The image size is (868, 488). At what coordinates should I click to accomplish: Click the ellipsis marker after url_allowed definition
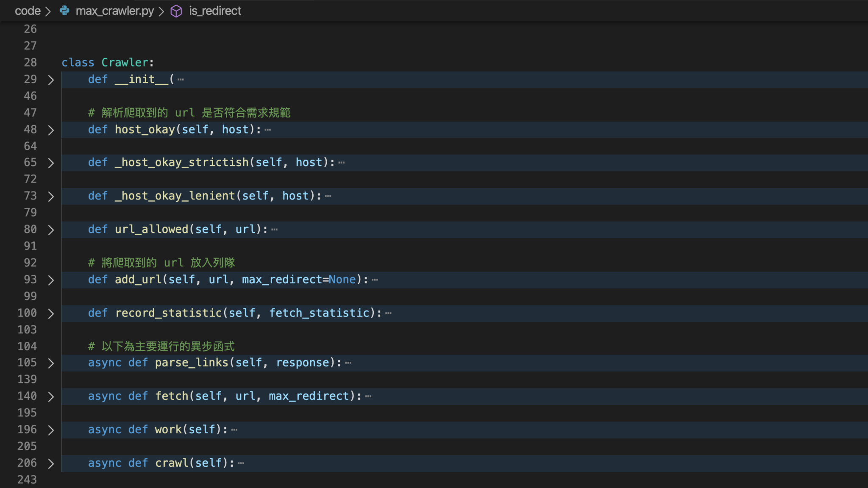275,229
